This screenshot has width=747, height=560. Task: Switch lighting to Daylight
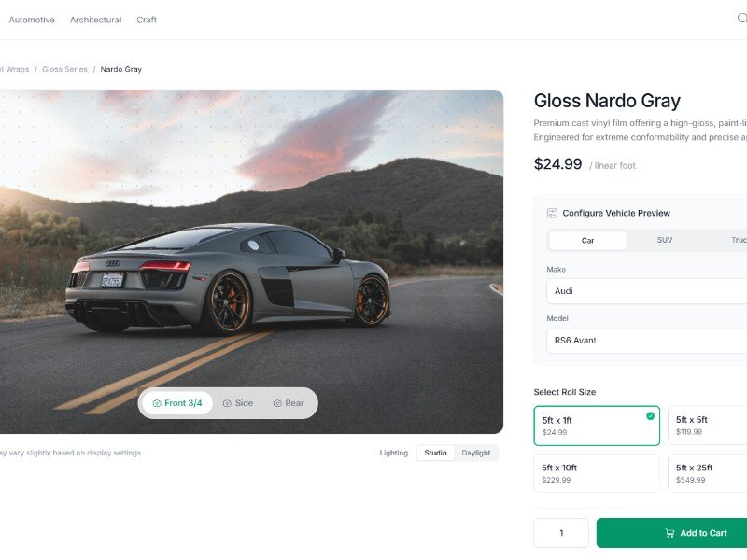click(475, 453)
